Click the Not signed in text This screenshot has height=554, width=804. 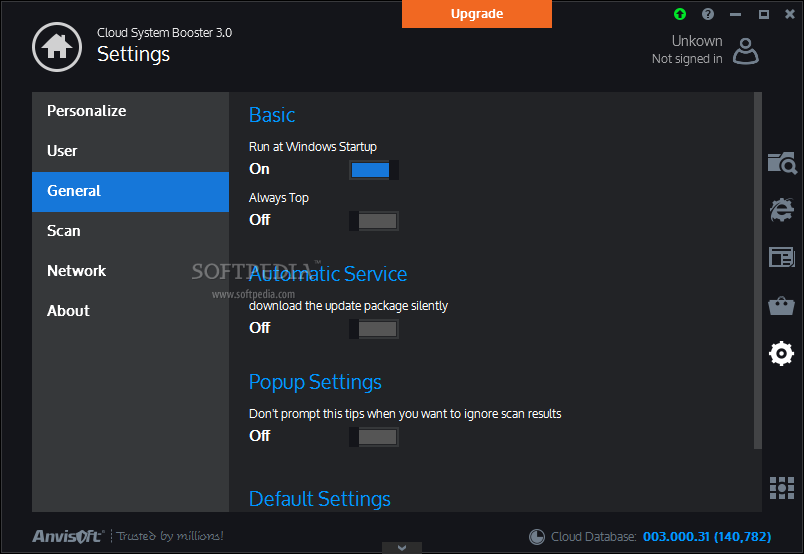pyautogui.click(x=687, y=59)
